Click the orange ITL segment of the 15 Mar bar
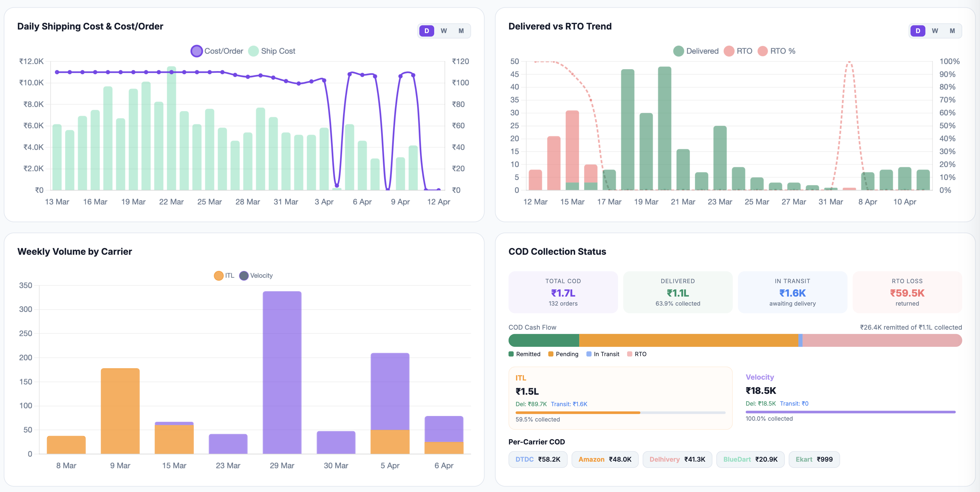 coord(174,440)
